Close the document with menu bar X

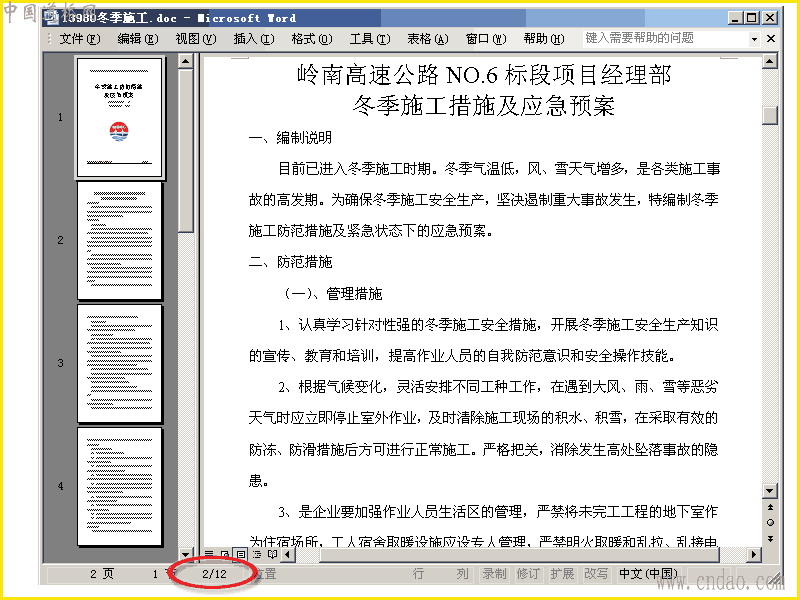point(770,39)
